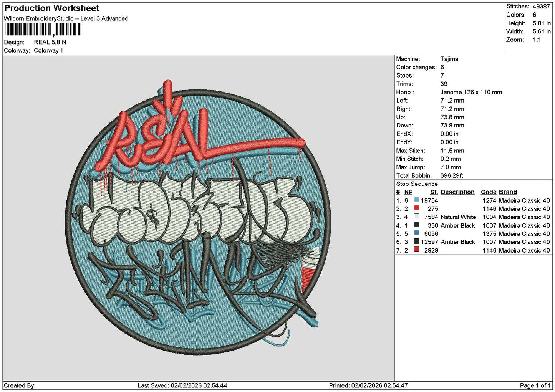
Task: Click the "Down:" label
Action: pos(404,126)
